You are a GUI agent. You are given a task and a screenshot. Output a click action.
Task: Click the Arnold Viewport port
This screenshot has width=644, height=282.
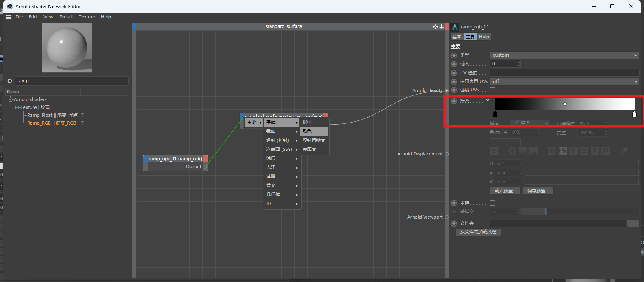tap(447, 217)
